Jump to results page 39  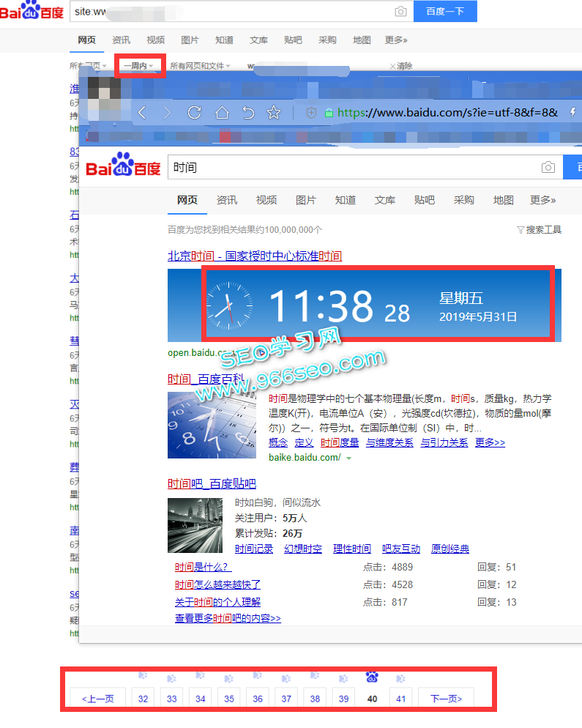[x=343, y=698]
